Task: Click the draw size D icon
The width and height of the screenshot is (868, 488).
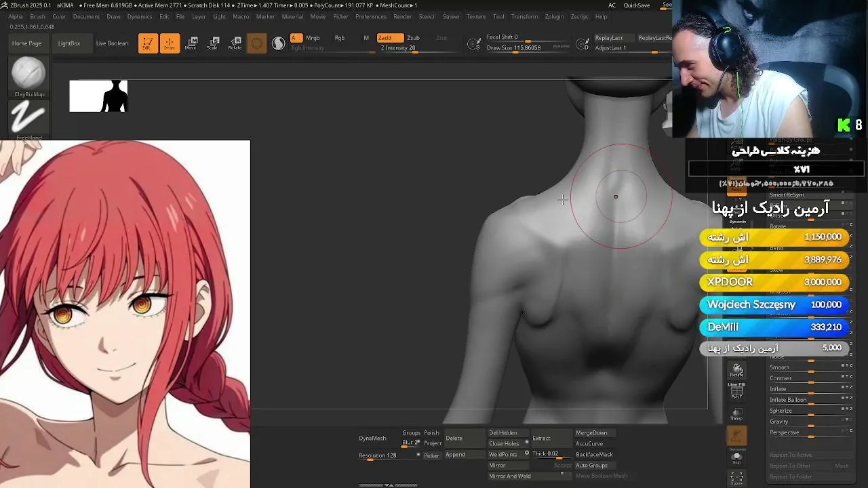Action: tap(582, 45)
